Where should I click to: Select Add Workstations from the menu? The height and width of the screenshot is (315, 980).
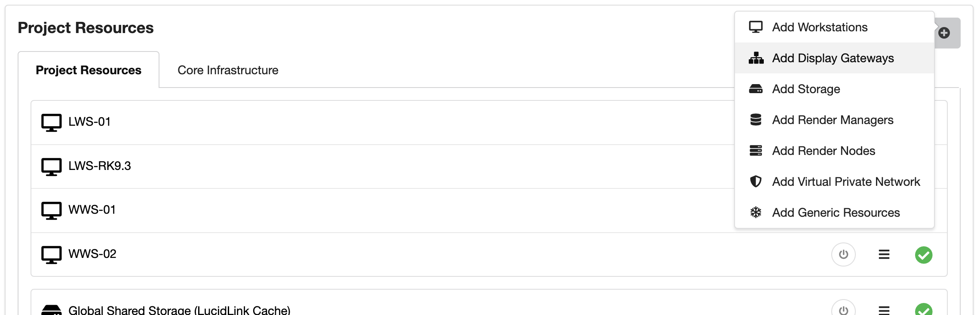819,27
